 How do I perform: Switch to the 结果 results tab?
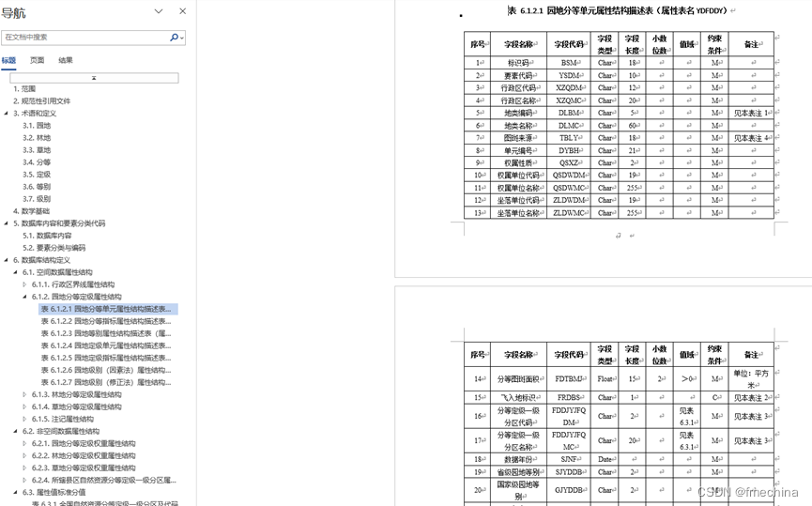pos(66,60)
